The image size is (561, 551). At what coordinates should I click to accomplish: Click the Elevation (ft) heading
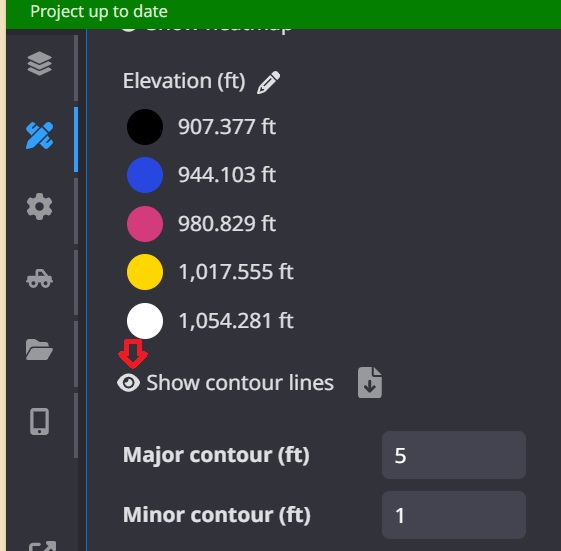184,81
